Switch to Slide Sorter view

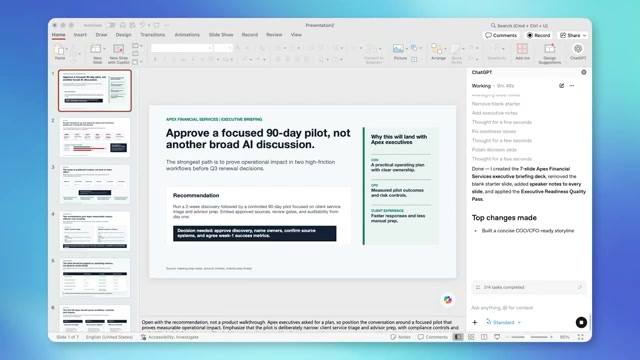[471, 337]
